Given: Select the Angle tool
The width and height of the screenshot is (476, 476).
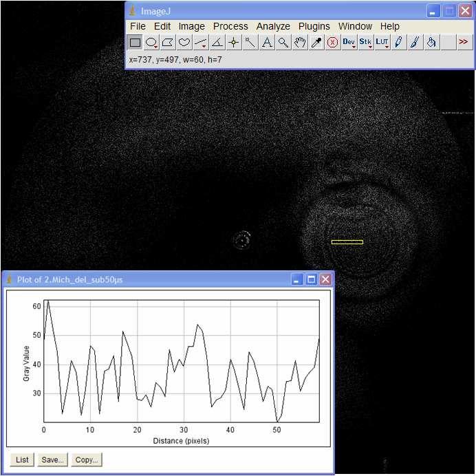Looking at the screenshot, I should pyautogui.click(x=217, y=43).
